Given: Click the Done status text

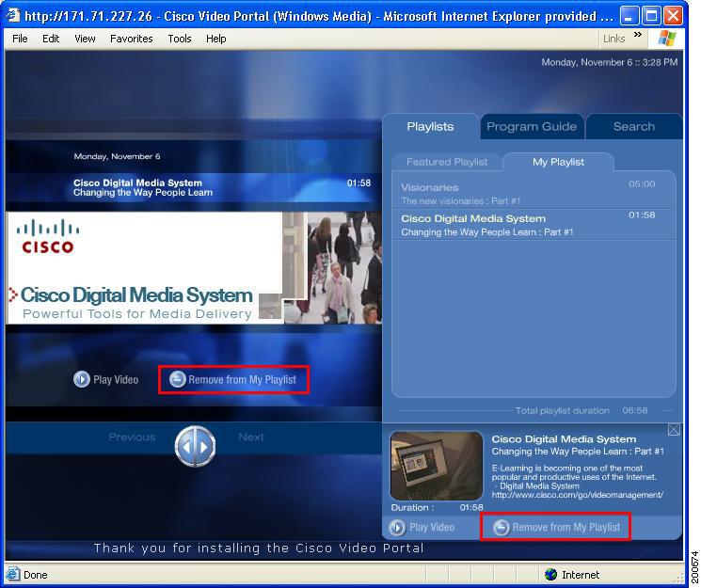Looking at the screenshot, I should click(36, 575).
